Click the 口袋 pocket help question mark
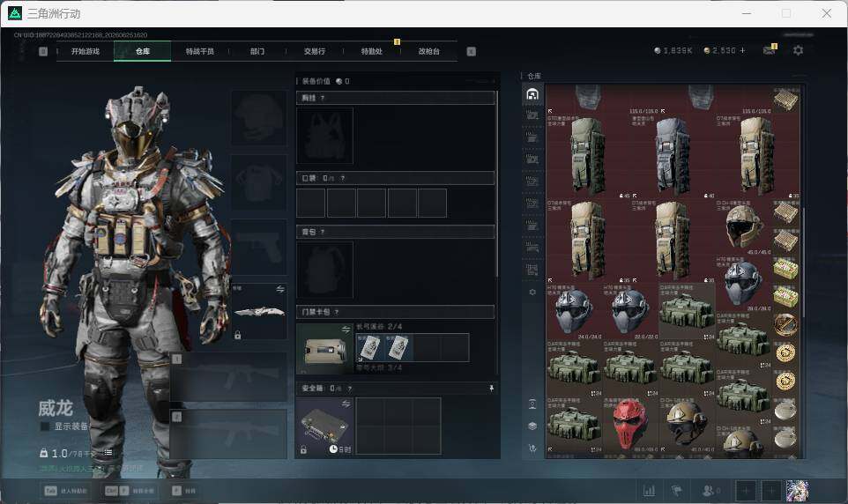This screenshot has width=848, height=504. click(342, 178)
